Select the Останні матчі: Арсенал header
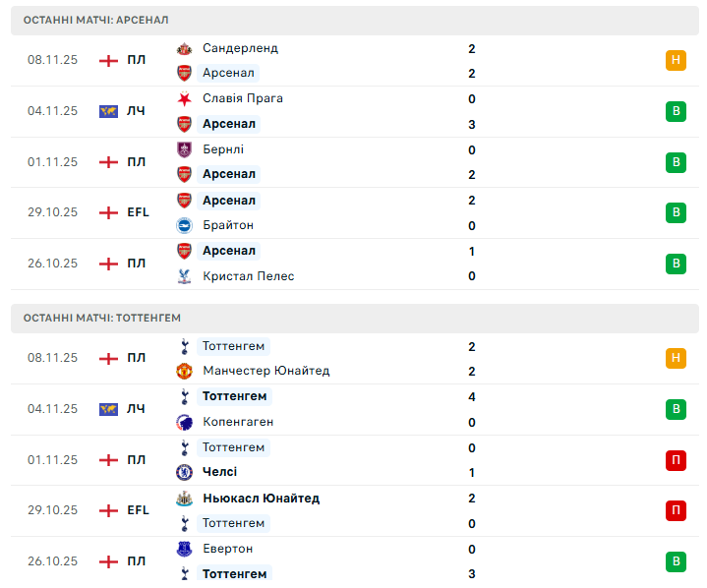707x588 pixels. coord(95,20)
